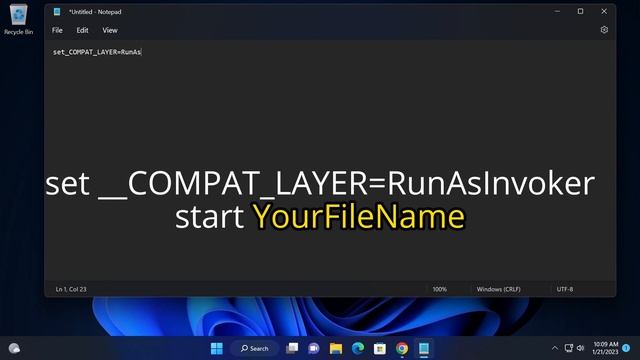Minimize the Notepad window
The width and height of the screenshot is (640, 360).
[x=558, y=11]
